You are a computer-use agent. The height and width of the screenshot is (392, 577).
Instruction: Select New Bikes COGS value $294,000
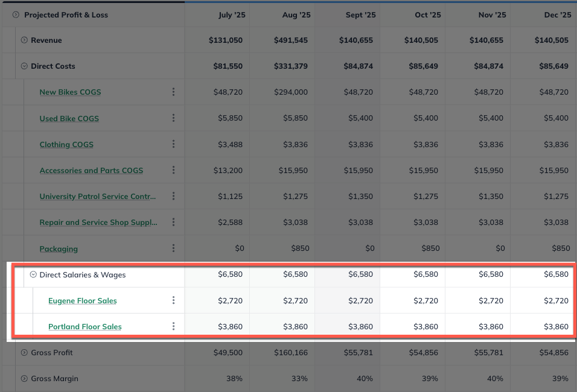[291, 92]
